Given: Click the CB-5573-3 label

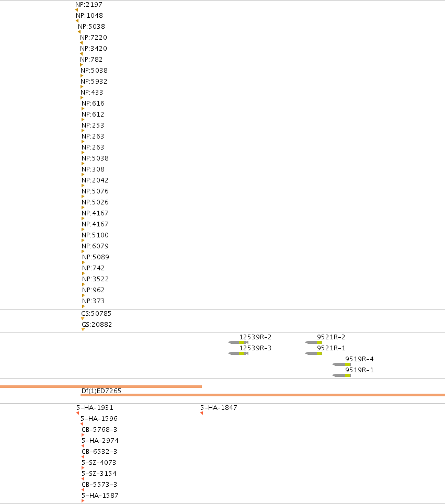Looking at the screenshot, I should click(99, 484).
